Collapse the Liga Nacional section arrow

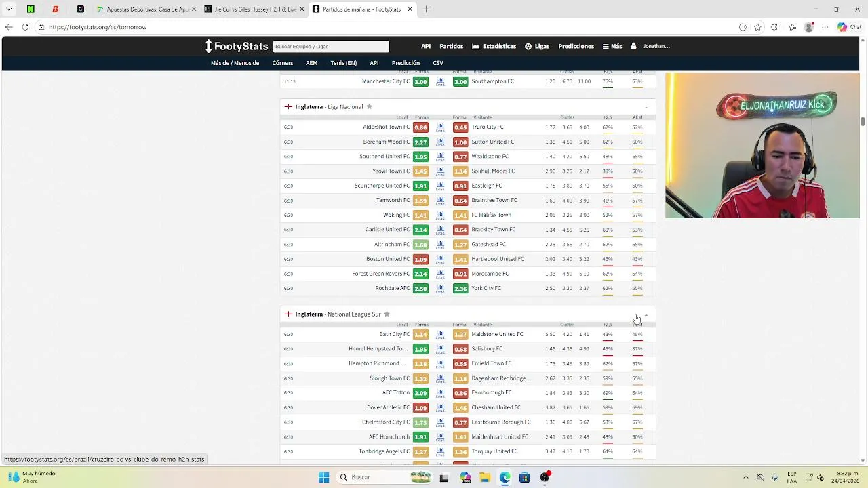pyautogui.click(x=646, y=107)
